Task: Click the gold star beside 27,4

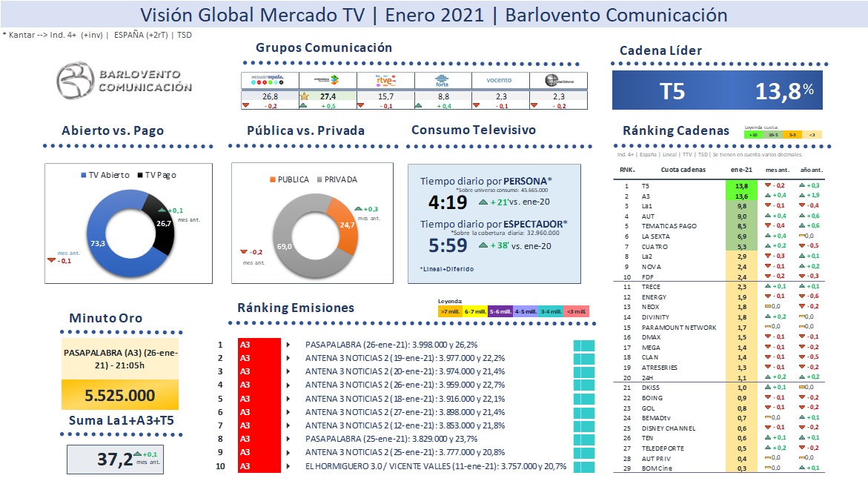Action: [x=304, y=96]
